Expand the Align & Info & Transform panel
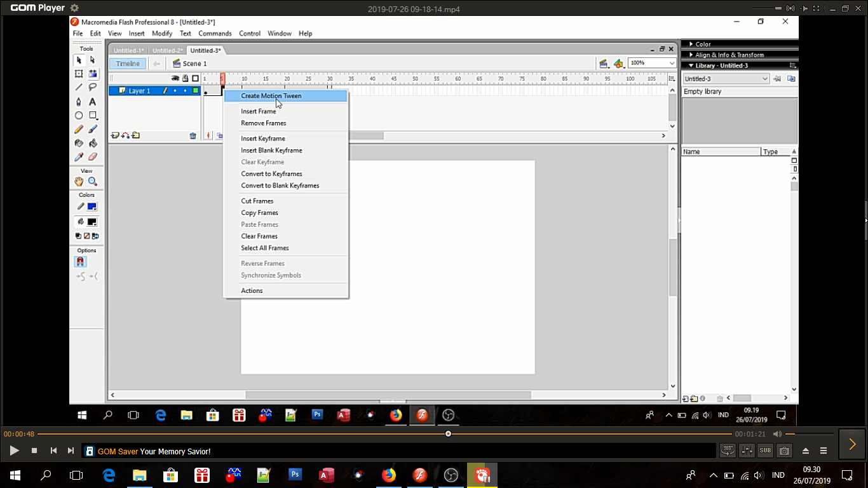 tap(729, 55)
